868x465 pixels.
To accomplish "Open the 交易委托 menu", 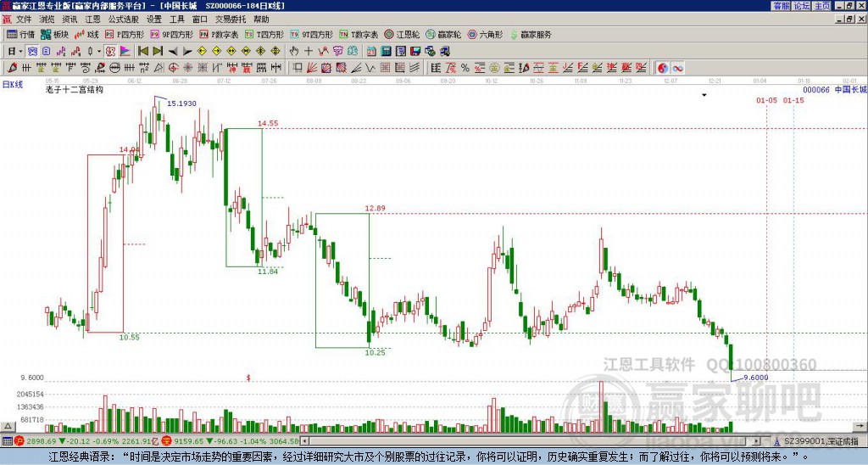I will [x=231, y=20].
